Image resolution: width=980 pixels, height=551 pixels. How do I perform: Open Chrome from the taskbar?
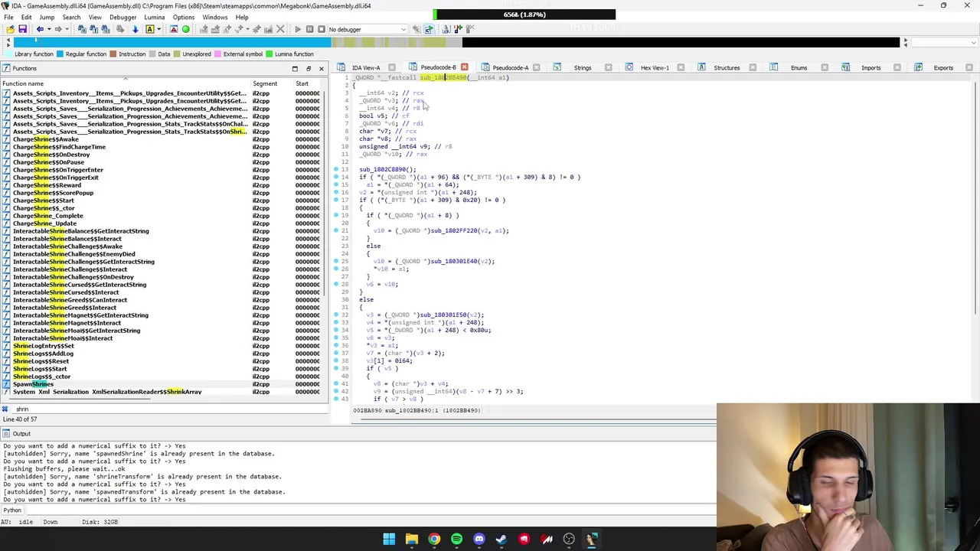[434, 540]
